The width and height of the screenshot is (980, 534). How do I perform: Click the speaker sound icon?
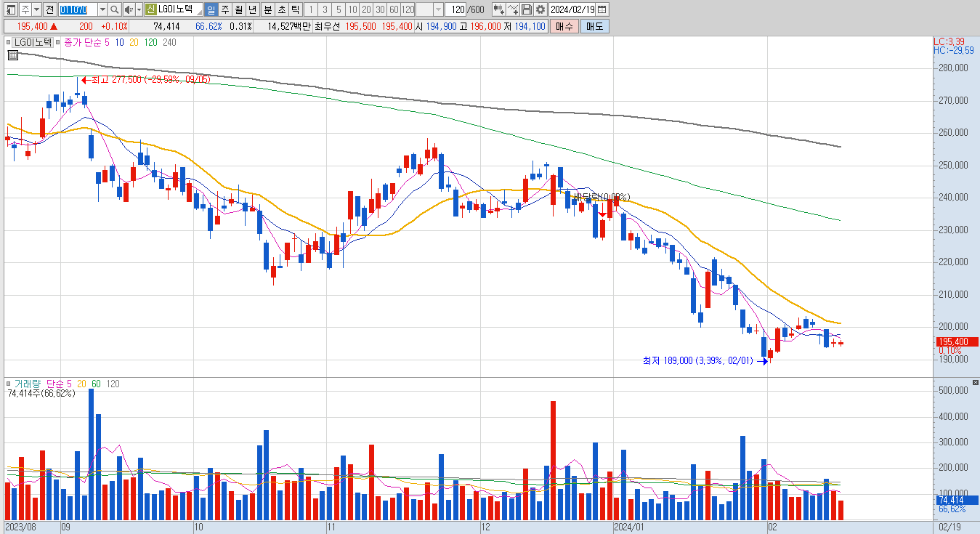click(x=128, y=9)
